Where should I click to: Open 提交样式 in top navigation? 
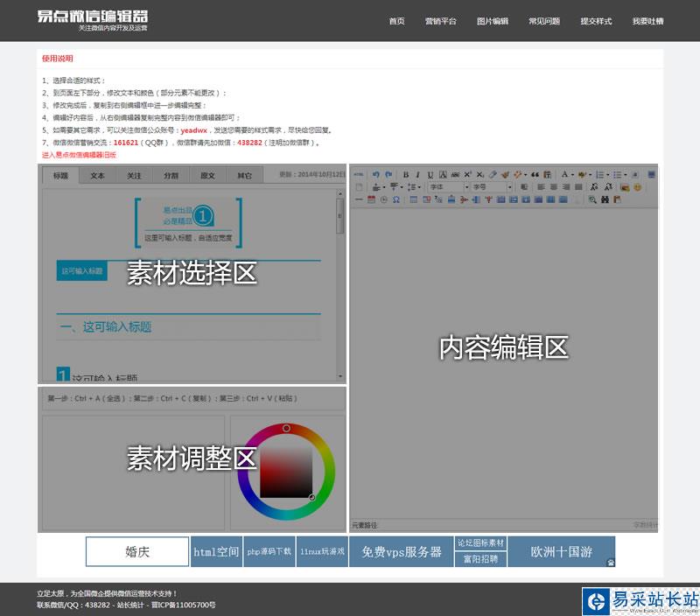596,21
